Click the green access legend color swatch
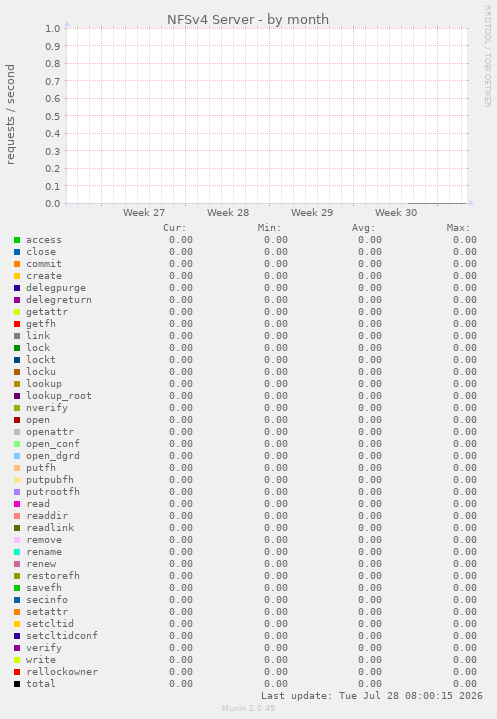The height and width of the screenshot is (719, 497). 17,240
